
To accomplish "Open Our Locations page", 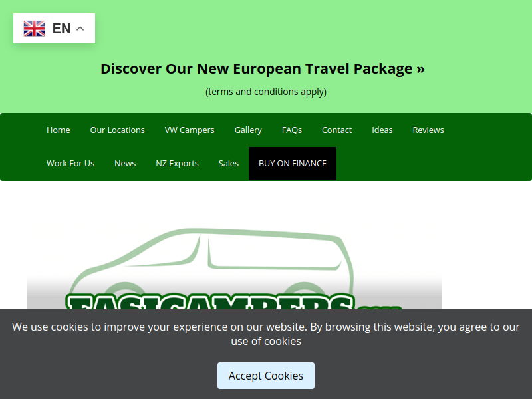I will pos(118,130).
